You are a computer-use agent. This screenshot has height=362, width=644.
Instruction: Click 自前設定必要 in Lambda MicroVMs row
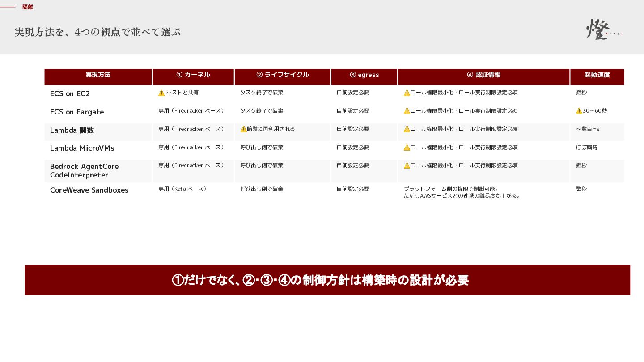click(353, 147)
